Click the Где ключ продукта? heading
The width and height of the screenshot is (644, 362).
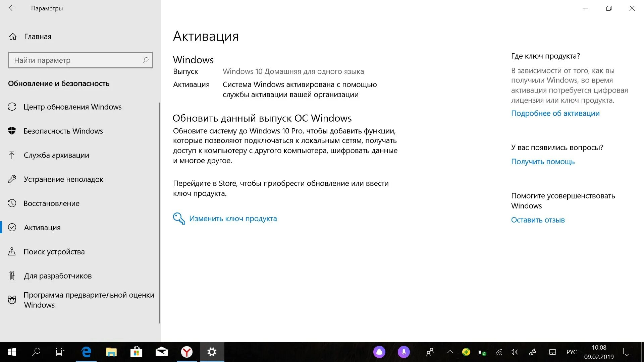[545, 56]
